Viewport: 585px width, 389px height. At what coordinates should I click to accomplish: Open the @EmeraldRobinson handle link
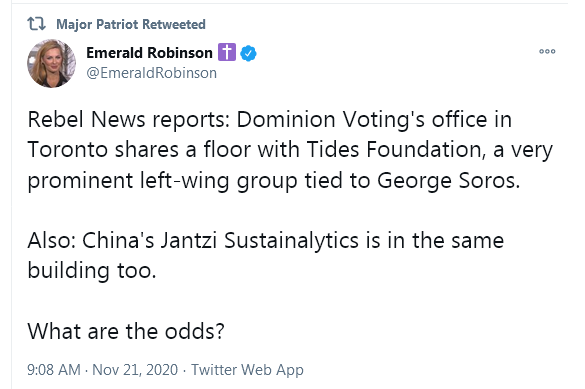pos(151,73)
